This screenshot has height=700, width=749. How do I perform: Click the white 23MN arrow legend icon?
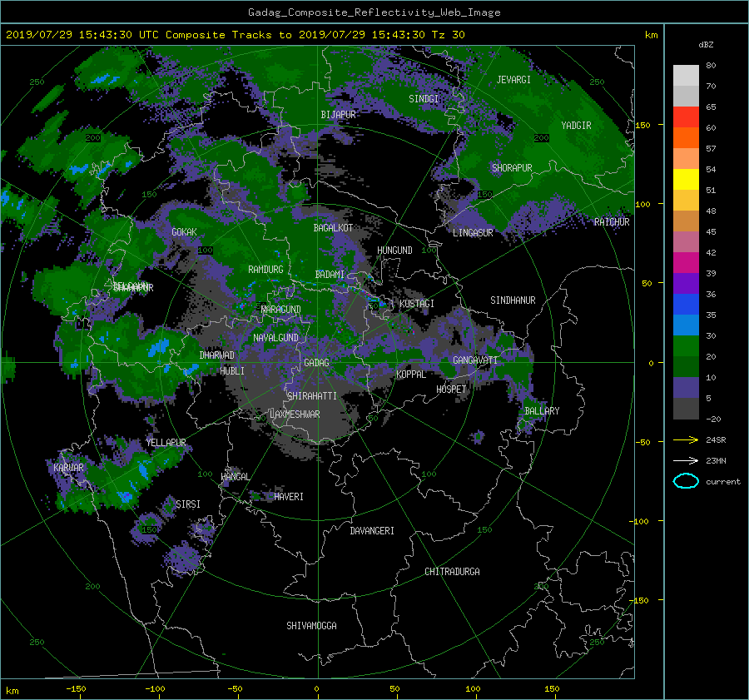tap(686, 460)
